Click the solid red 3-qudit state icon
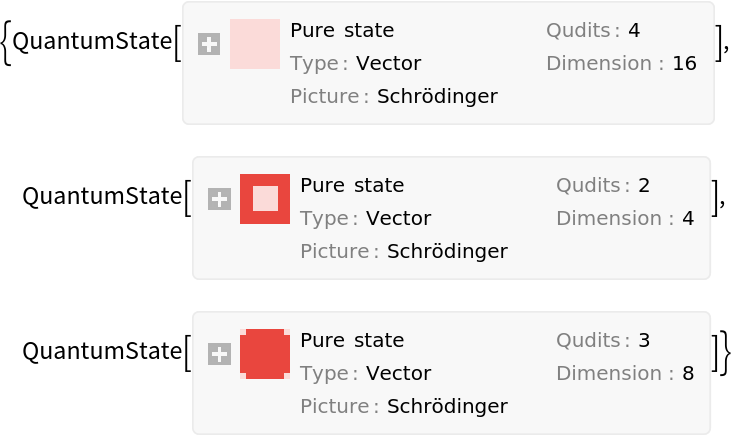The width and height of the screenshot is (732, 436). pos(265,354)
